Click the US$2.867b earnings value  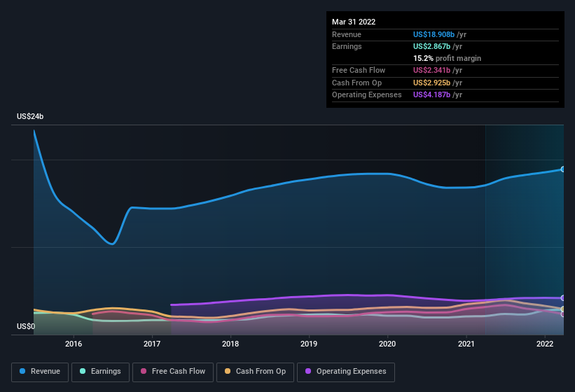pos(431,46)
